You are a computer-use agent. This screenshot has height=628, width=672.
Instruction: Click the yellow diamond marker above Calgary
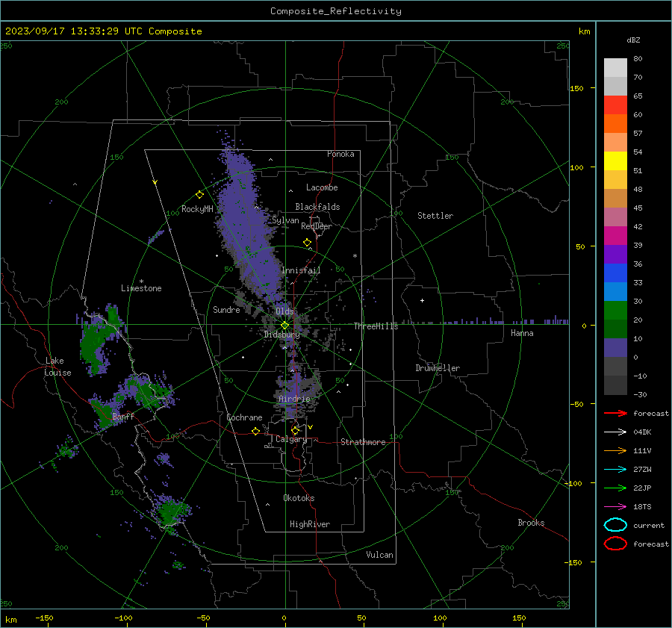(x=295, y=430)
